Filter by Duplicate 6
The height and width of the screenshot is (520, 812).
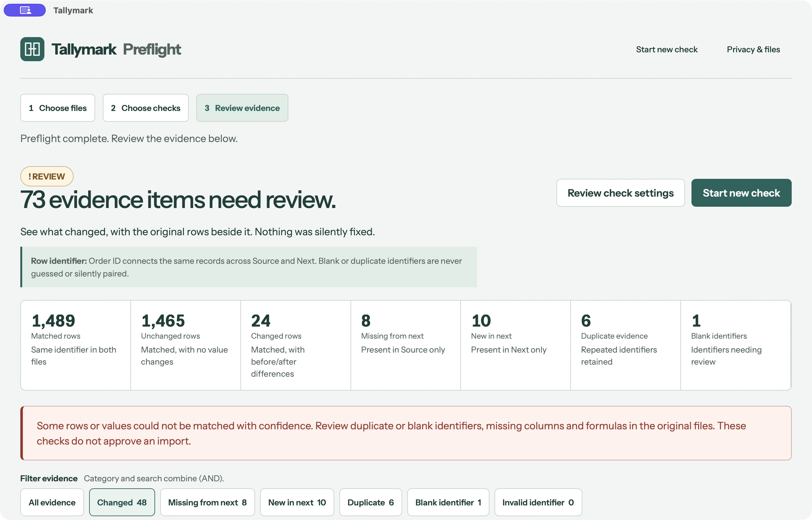[370, 502]
